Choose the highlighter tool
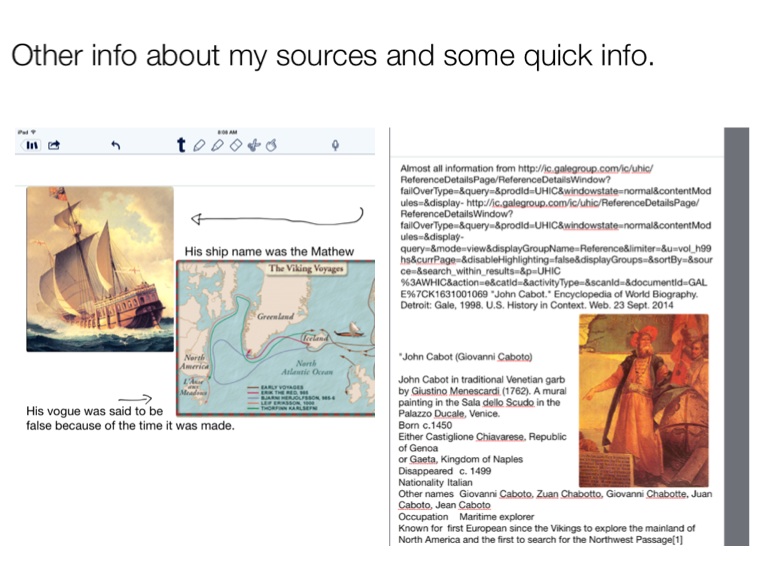 tap(217, 145)
